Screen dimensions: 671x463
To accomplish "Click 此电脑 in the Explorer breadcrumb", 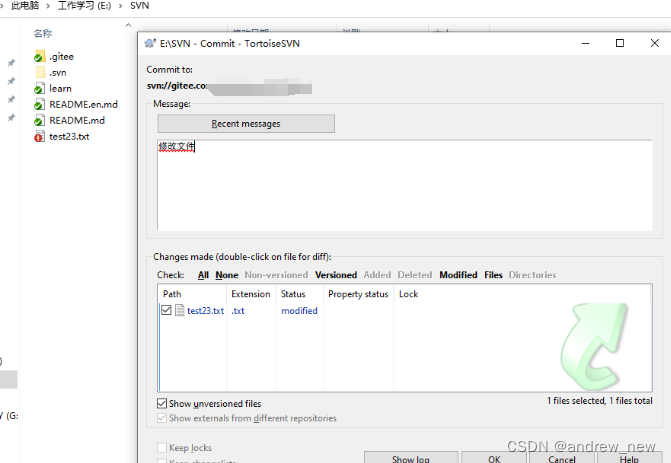I will [25, 6].
